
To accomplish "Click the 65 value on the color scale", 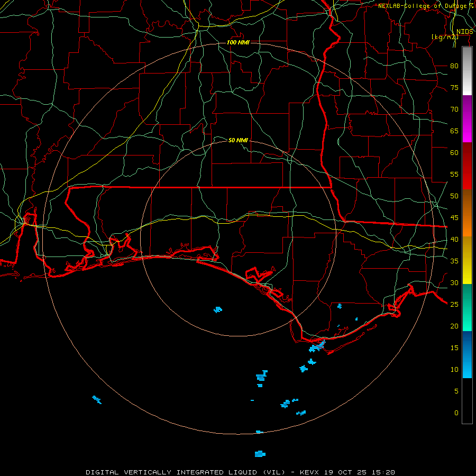I will [454, 131].
